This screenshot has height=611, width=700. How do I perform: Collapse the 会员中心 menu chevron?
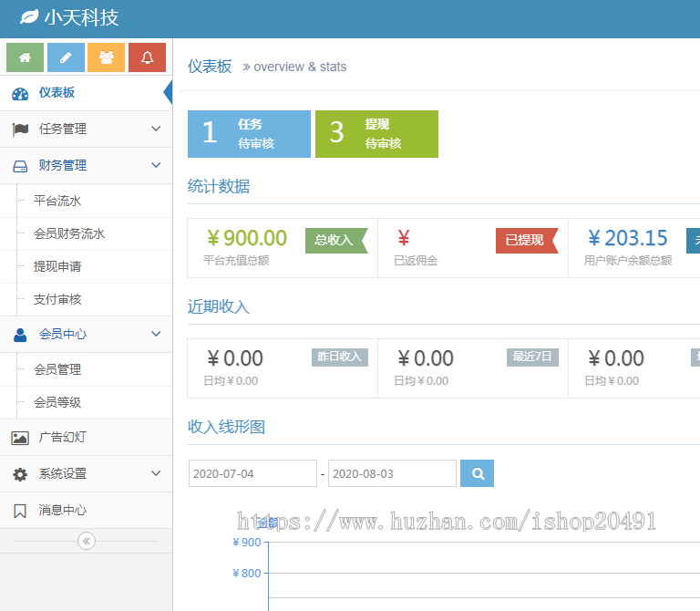coord(156,335)
